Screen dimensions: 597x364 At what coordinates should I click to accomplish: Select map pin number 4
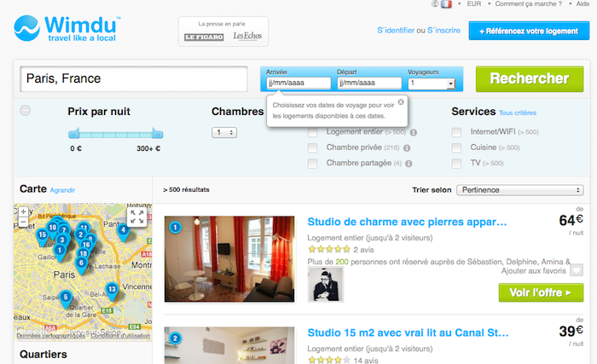[123, 232]
